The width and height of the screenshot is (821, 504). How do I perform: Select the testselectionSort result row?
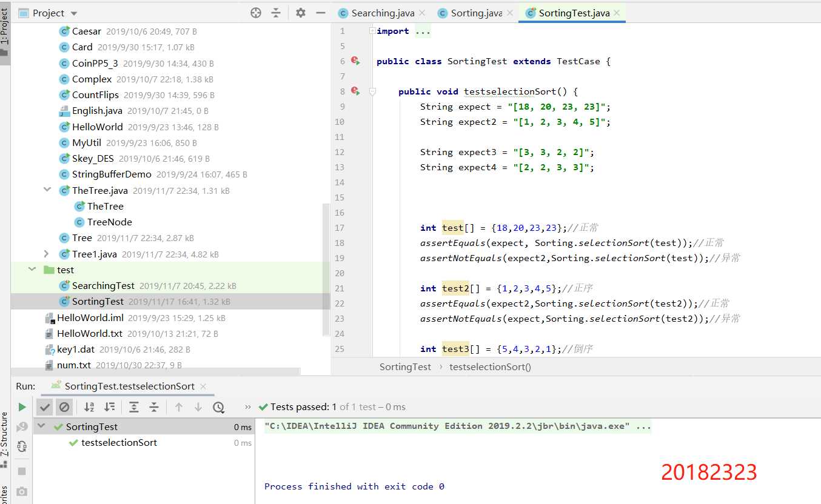tap(144, 443)
